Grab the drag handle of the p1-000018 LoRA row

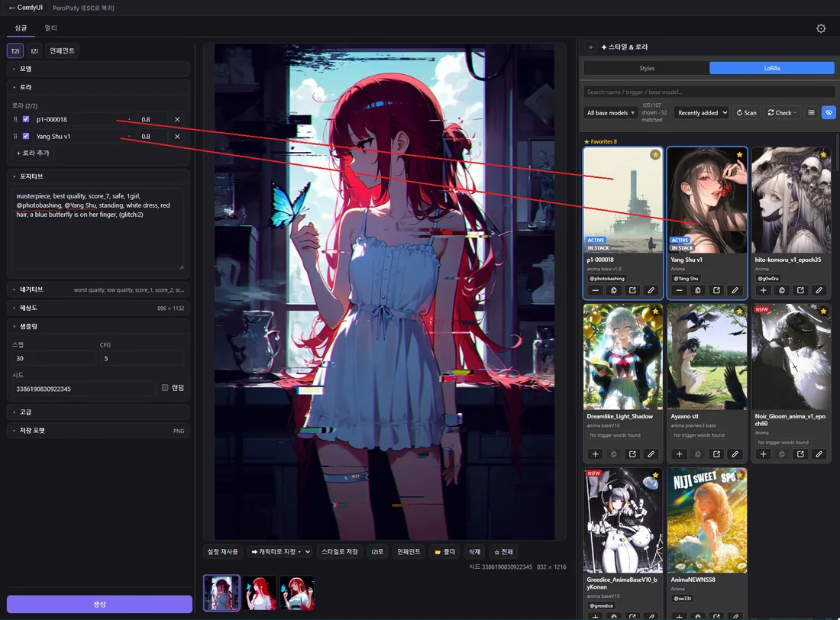tap(15, 120)
